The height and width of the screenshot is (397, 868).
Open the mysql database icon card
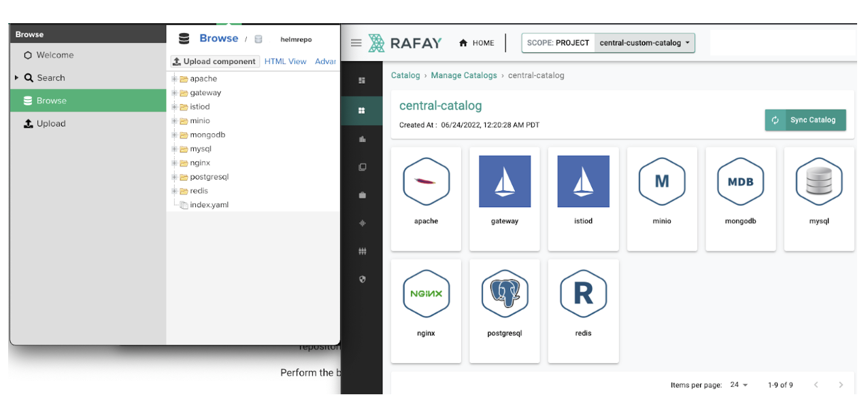point(819,182)
